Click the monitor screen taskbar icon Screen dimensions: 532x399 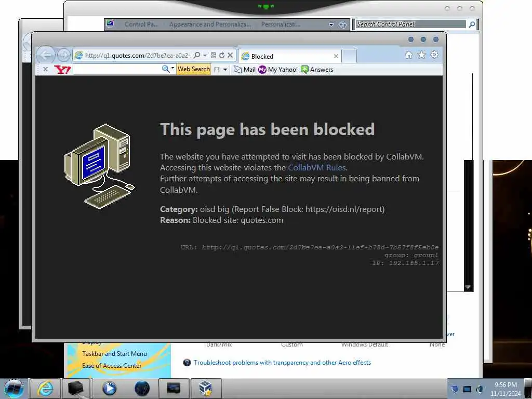point(174,389)
